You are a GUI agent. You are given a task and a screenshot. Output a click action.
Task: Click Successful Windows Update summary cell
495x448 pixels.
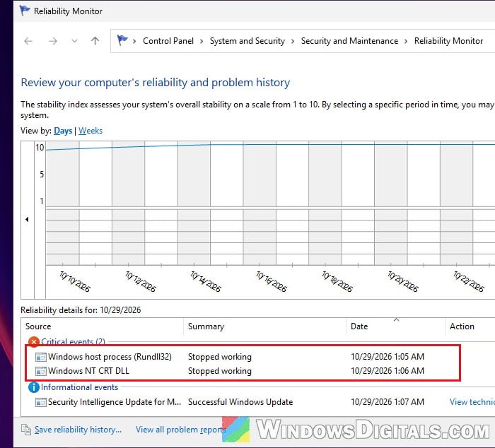pos(240,402)
